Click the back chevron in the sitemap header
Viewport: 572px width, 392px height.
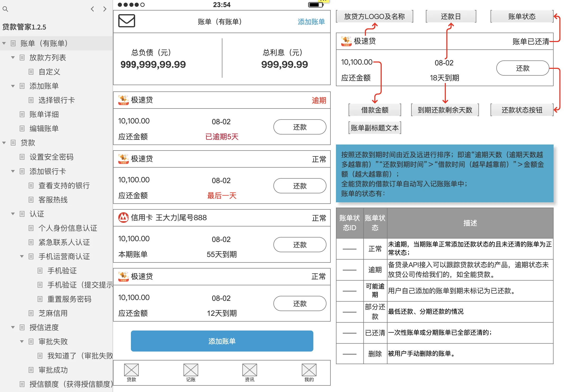[x=92, y=9]
